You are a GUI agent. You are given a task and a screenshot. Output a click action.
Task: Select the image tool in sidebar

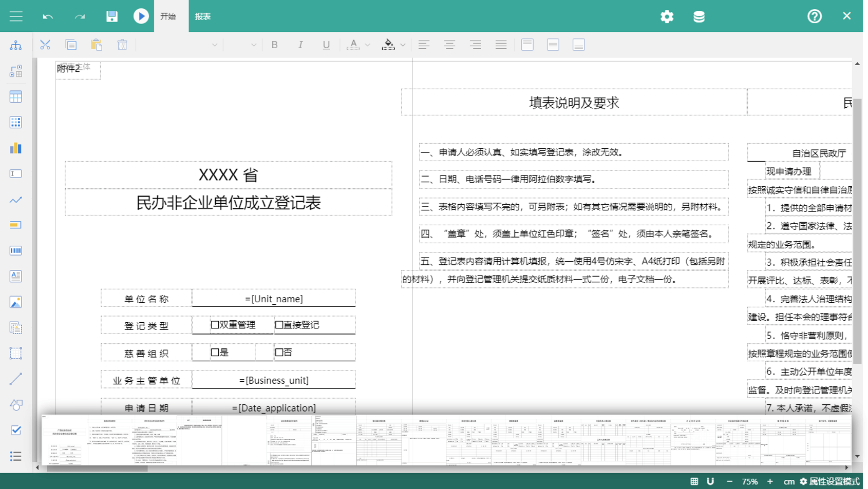coord(16,302)
